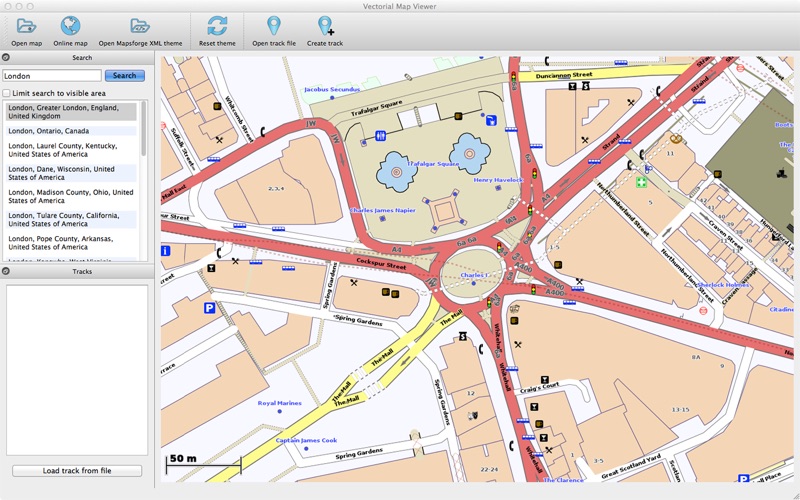Pick London, Madison County, Ohio result

tap(71, 196)
